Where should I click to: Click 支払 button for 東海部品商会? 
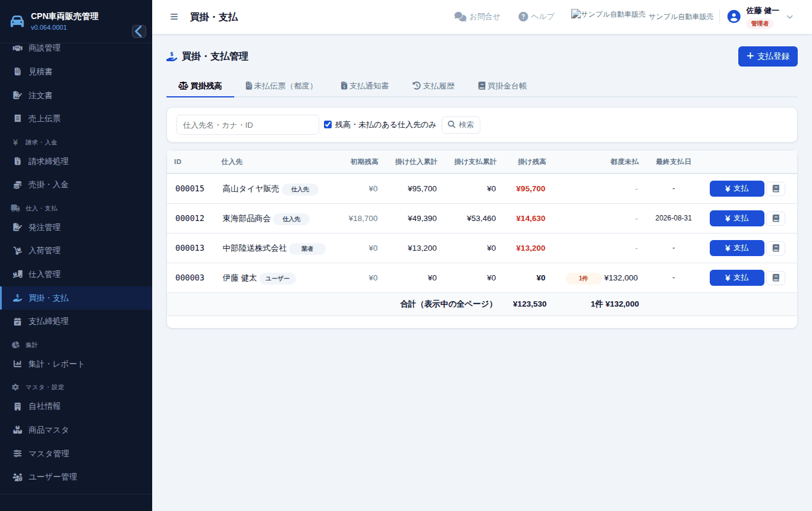pyautogui.click(x=737, y=219)
